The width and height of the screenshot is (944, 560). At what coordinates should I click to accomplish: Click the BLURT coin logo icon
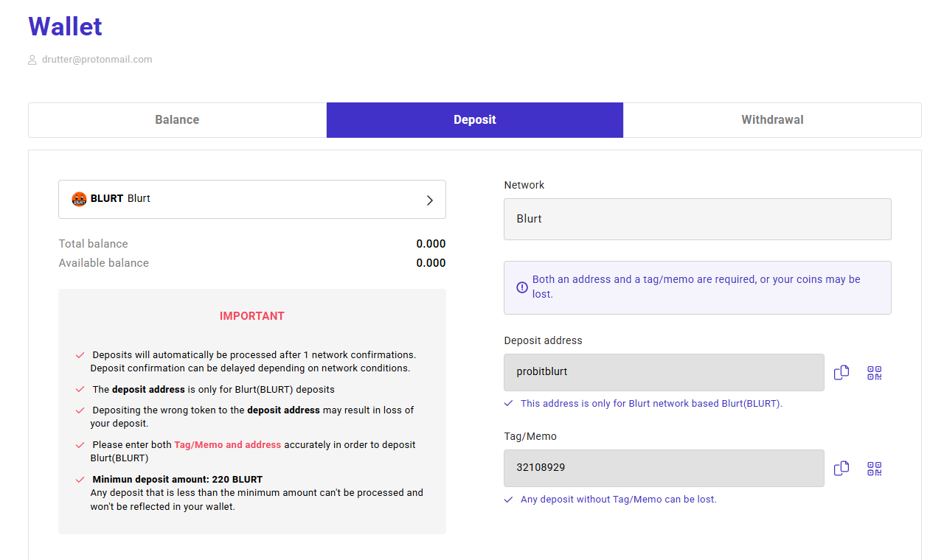click(x=79, y=199)
